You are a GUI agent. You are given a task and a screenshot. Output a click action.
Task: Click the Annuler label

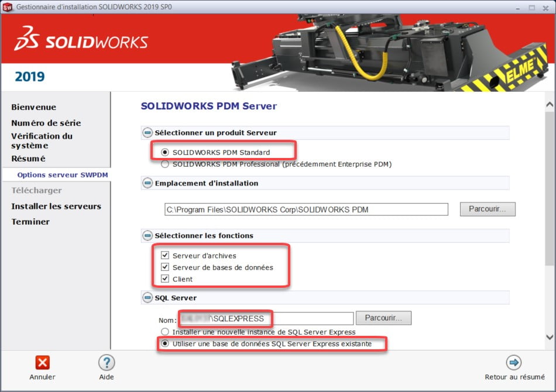click(42, 377)
